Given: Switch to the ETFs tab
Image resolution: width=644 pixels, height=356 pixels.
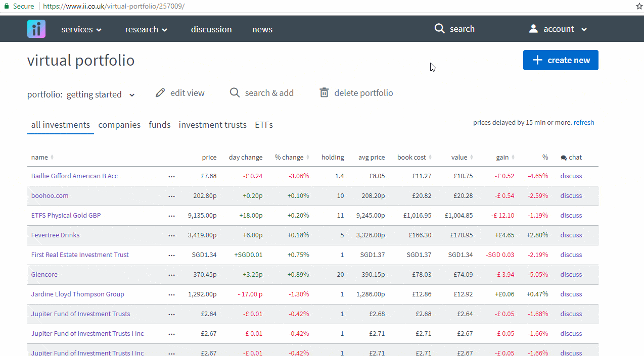Looking at the screenshot, I should (x=264, y=125).
